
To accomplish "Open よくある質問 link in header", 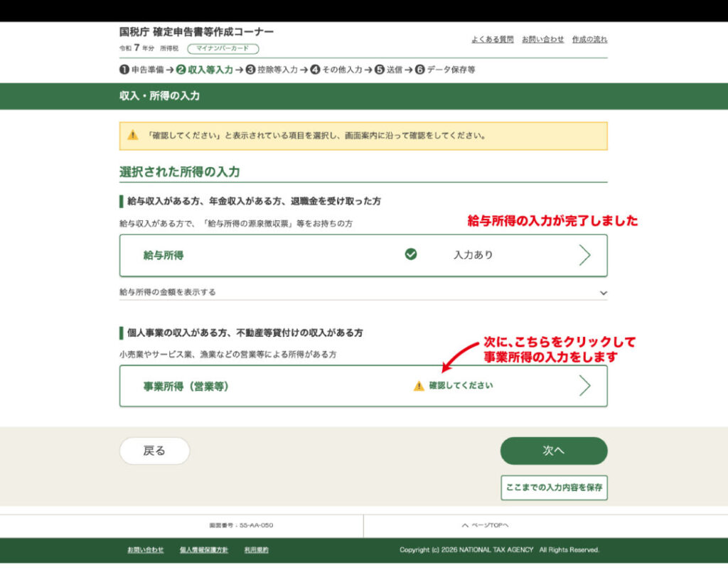I will tap(492, 40).
